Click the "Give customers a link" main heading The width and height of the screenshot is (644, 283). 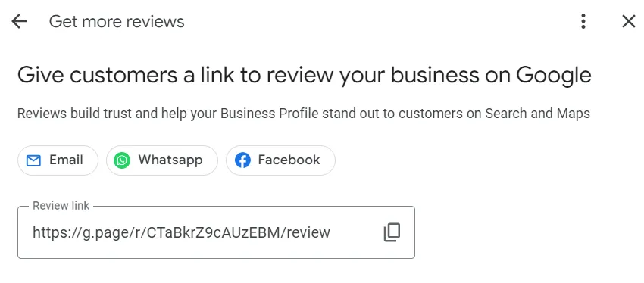[304, 76]
